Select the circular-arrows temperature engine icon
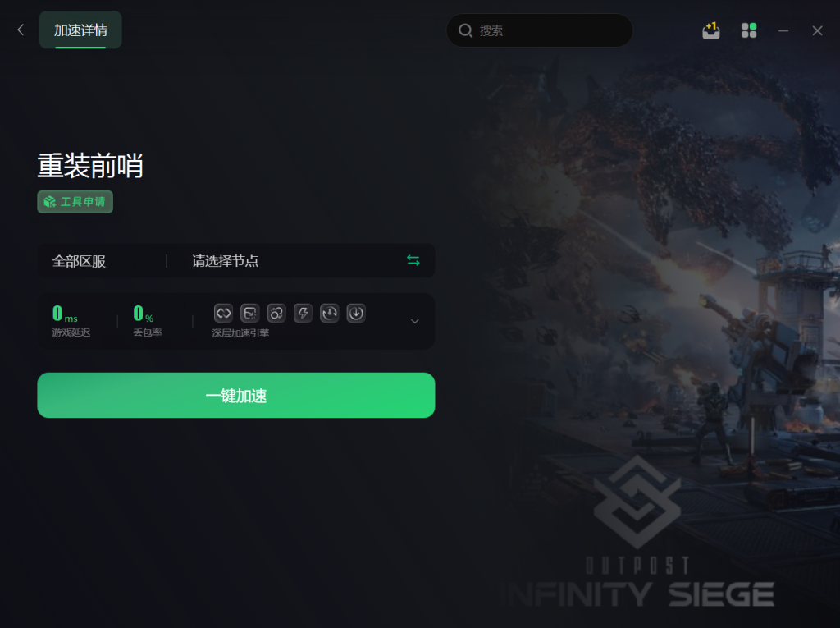The height and width of the screenshot is (628, 840). (330, 314)
